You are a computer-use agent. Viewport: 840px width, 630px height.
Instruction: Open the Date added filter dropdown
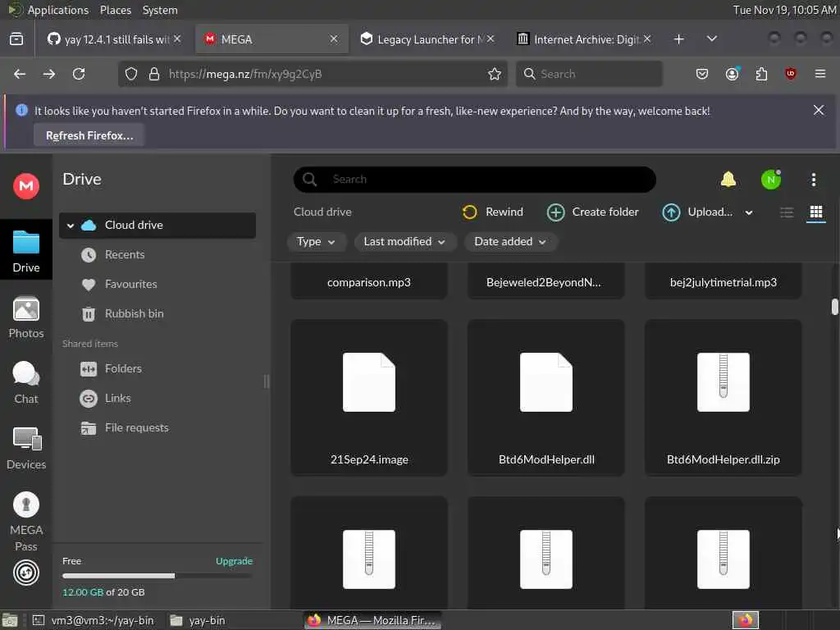pyautogui.click(x=510, y=242)
